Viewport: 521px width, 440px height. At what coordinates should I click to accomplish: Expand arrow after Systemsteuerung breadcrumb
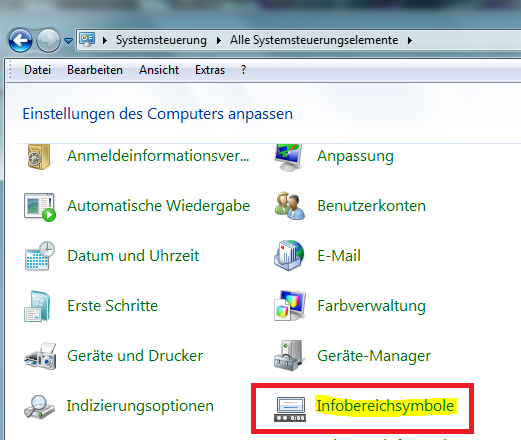219,41
